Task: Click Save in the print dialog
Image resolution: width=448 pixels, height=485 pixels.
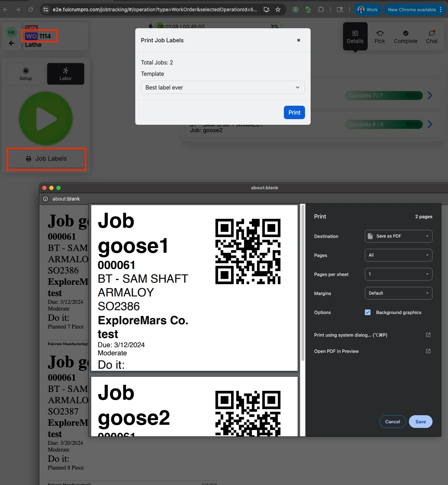Action: point(421,422)
